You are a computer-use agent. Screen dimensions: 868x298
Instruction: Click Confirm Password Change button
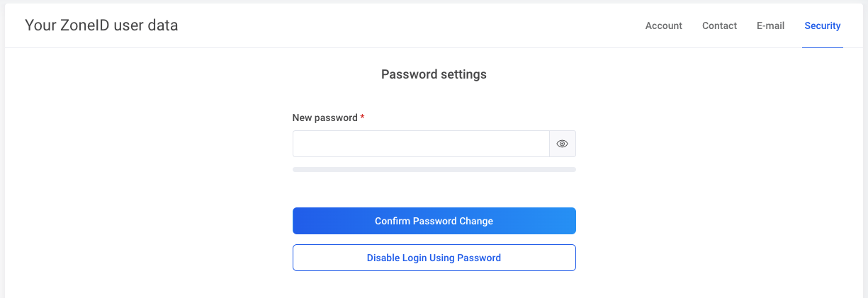coord(434,221)
